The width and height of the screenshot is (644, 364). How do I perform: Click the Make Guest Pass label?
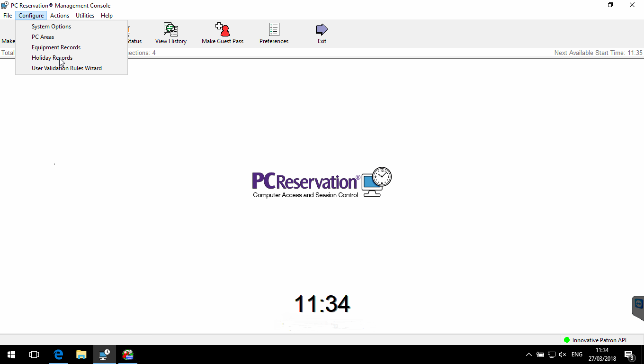tap(223, 41)
